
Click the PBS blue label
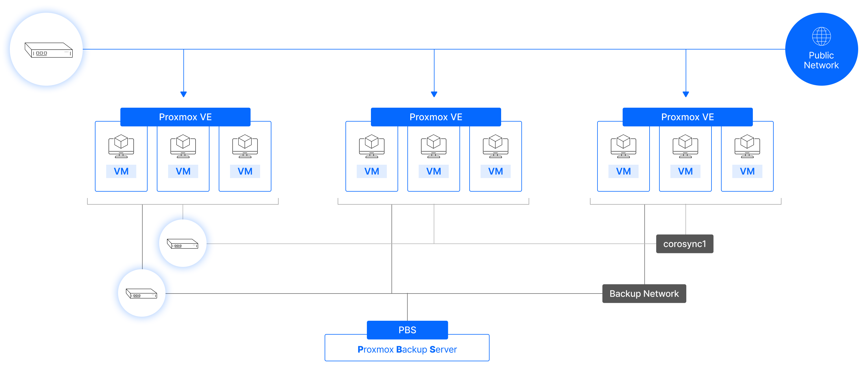[x=407, y=330]
